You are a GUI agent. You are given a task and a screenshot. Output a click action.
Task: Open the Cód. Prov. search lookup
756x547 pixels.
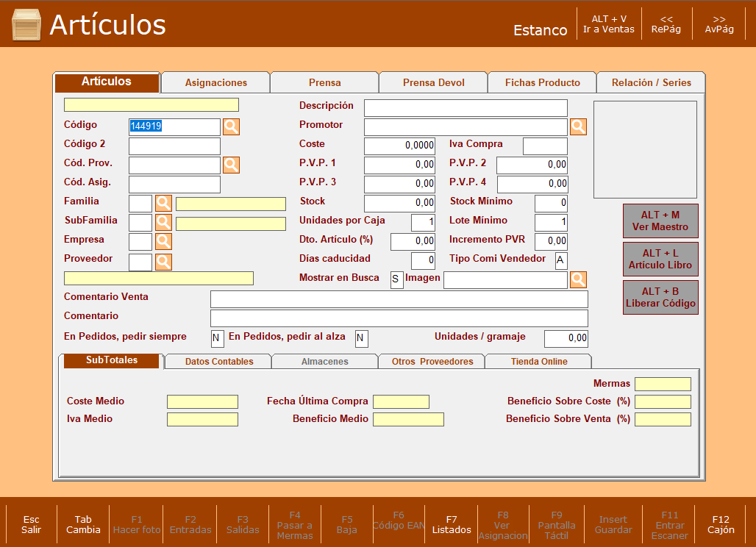(x=232, y=165)
